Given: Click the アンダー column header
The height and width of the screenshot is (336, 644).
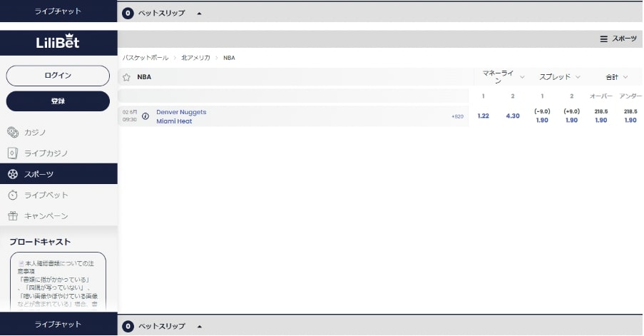Looking at the screenshot, I should tap(630, 96).
